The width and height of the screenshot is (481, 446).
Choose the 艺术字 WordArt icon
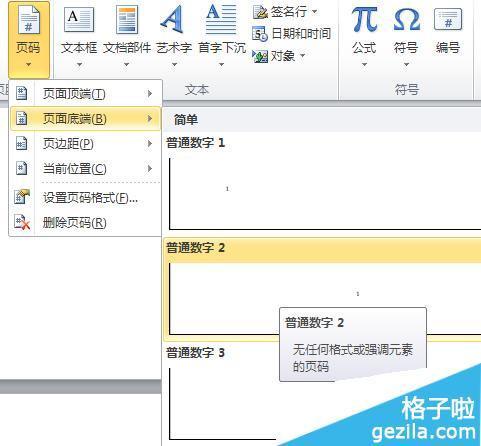(x=172, y=20)
